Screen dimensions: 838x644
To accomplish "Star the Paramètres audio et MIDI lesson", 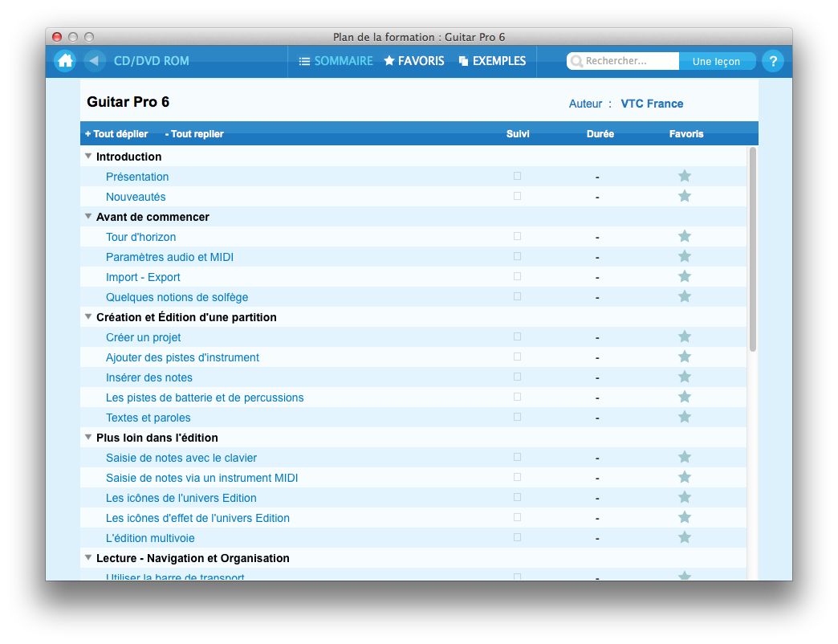I will tap(685, 256).
